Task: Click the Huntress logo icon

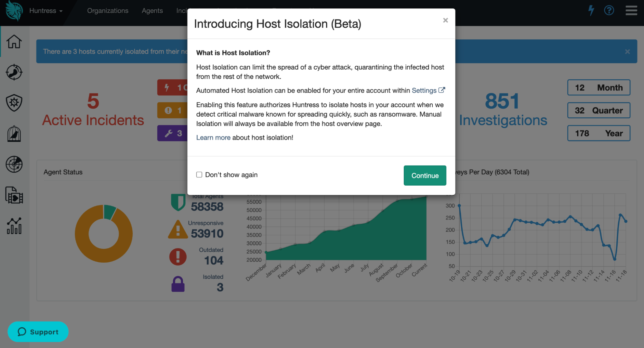Action: point(14,11)
